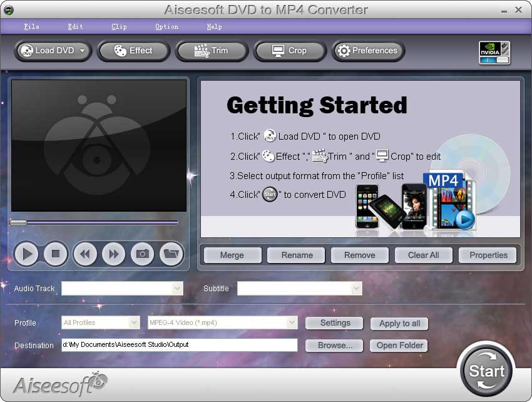
Task: Click the fast forward playback button
Action: click(114, 254)
